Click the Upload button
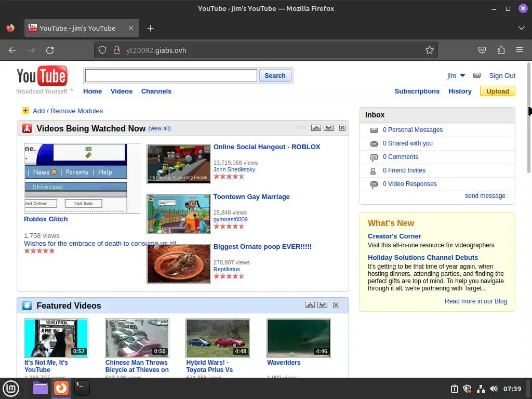Image resolution: width=532 pixels, height=399 pixels. click(x=497, y=91)
